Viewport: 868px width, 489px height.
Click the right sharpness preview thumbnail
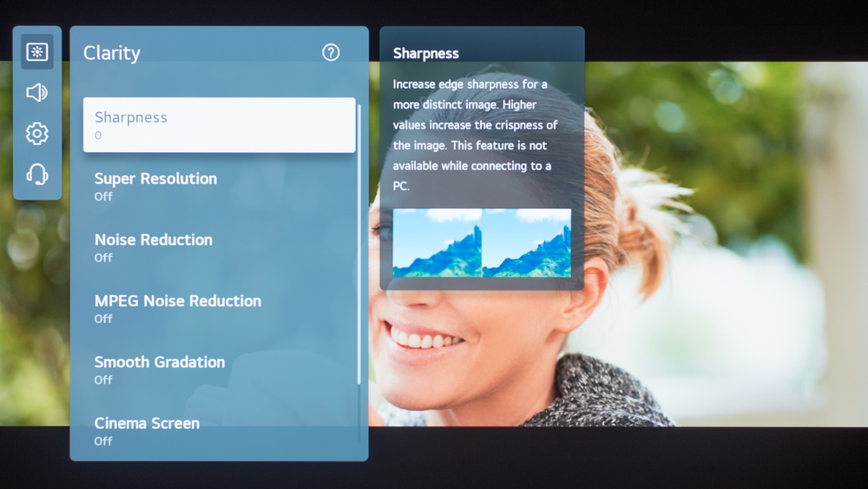click(x=527, y=242)
